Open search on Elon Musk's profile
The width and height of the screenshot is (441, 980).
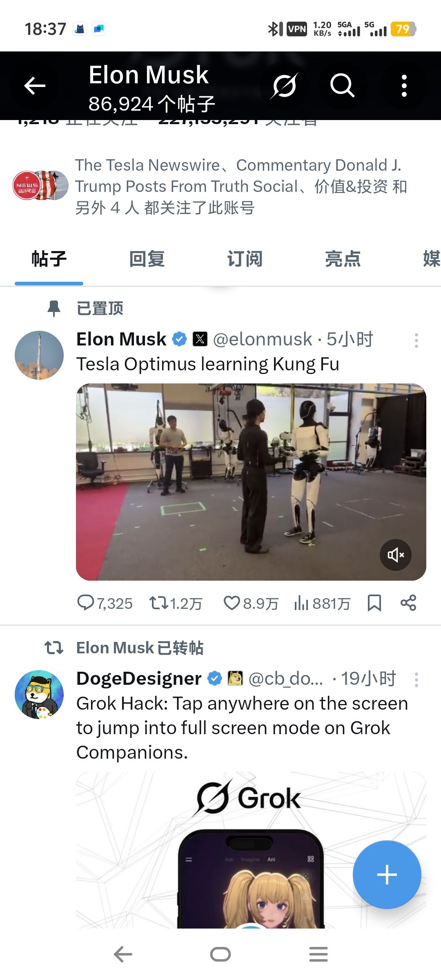(x=343, y=86)
